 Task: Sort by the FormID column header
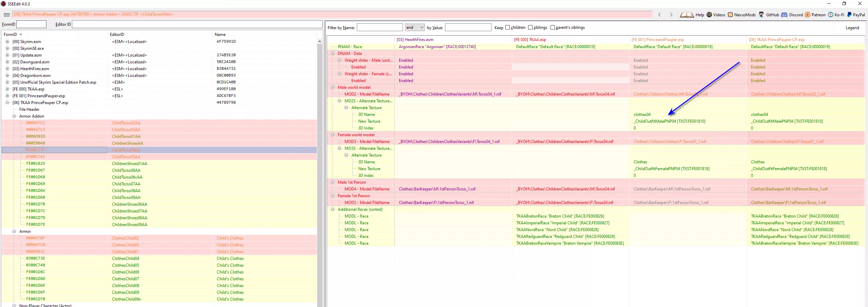point(54,34)
